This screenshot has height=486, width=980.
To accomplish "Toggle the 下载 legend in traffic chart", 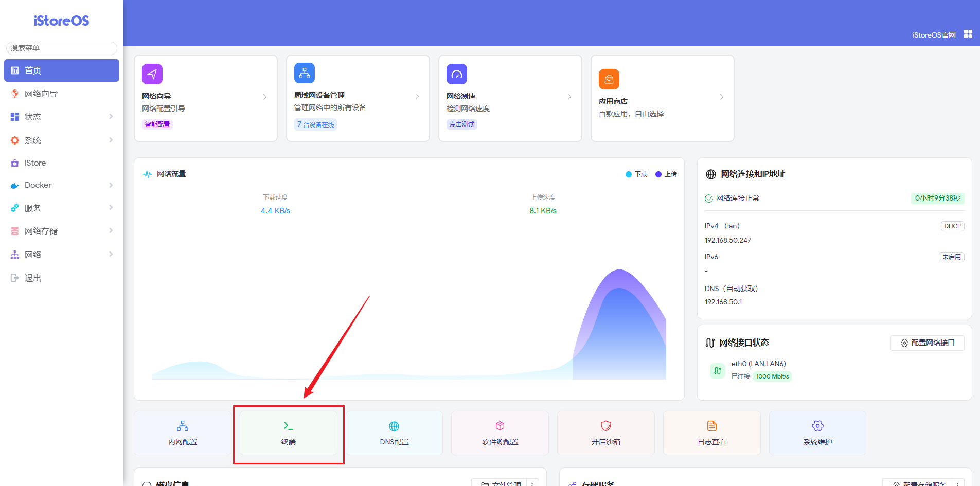I will tap(636, 174).
